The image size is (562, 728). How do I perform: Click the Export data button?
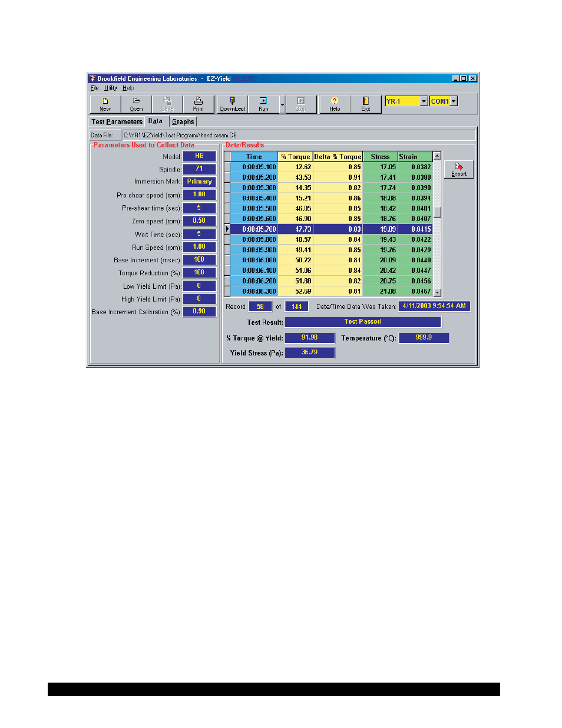459,170
